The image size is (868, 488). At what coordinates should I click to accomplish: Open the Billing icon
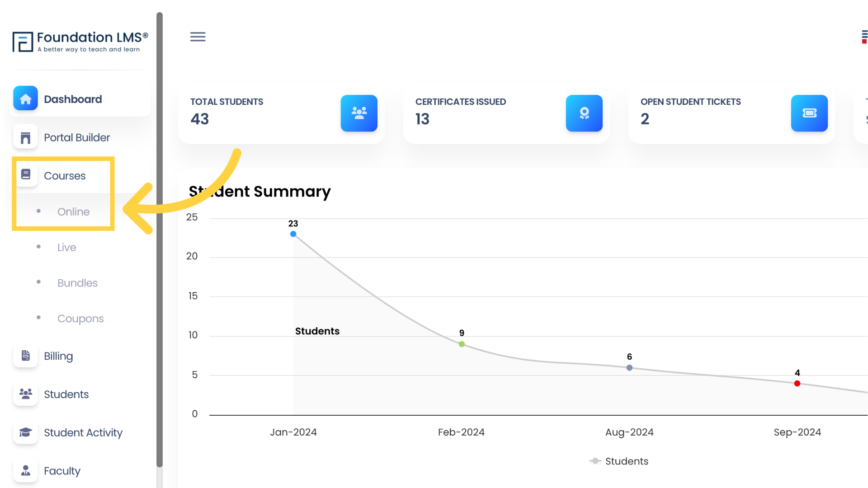click(x=25, y=355)
